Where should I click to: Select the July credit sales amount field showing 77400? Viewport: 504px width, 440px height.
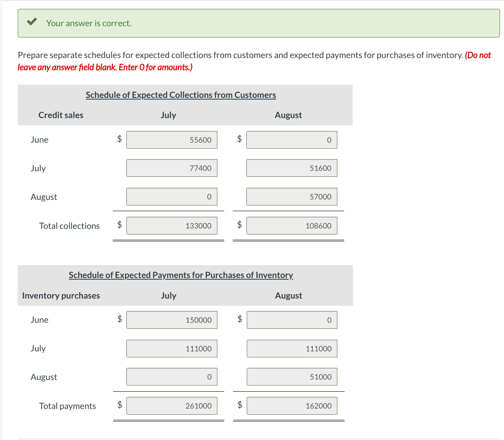(172, 168)
